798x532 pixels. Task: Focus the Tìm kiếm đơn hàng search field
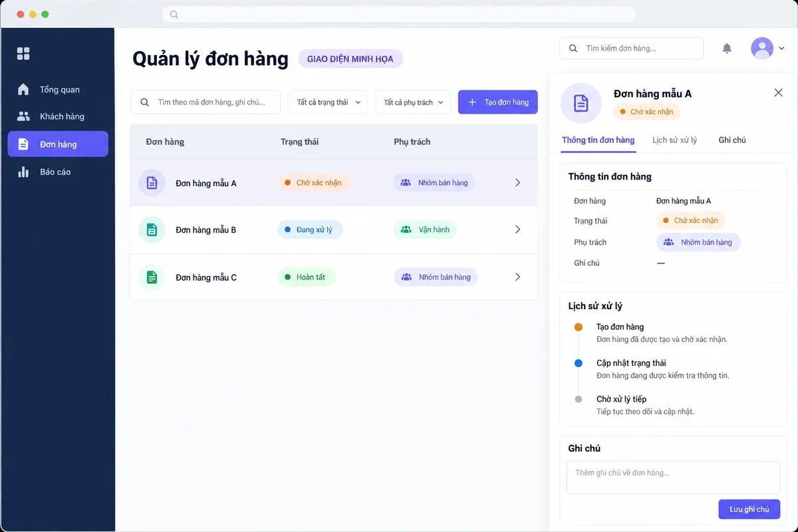coord(632,49)
